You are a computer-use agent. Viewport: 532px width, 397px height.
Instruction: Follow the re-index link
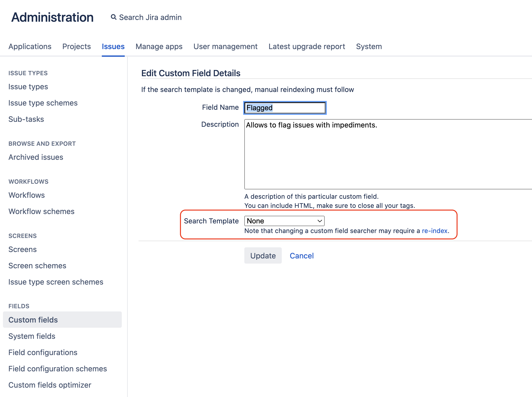point(435,231)
